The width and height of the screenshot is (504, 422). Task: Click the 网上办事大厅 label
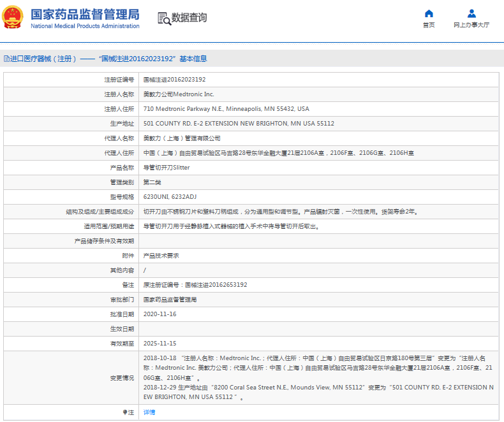(471, 25)
